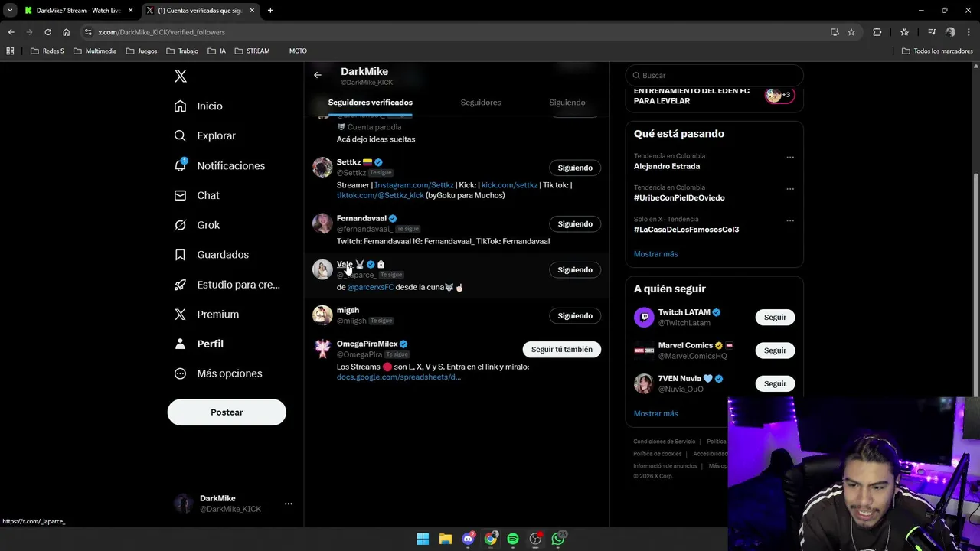Switch to Siguiendo tab

[567, 103]
